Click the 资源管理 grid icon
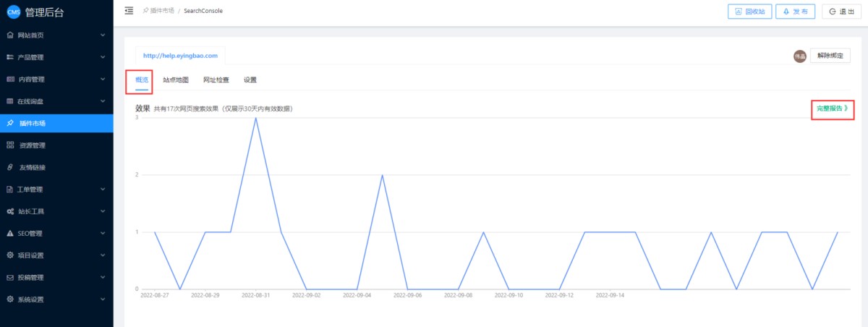The height and width of the screenshot is (327, 868). click(10, 145)
